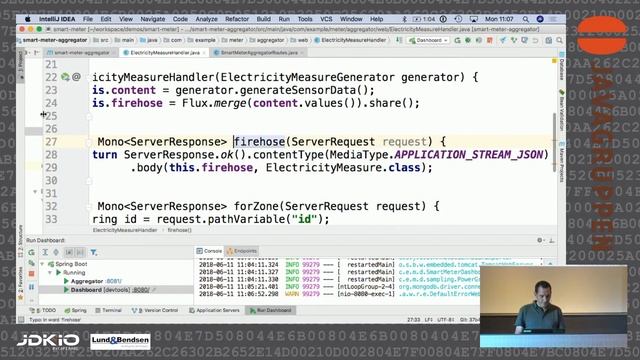
Task: Toggle fold marker at line 27
Action: (89, 142)
